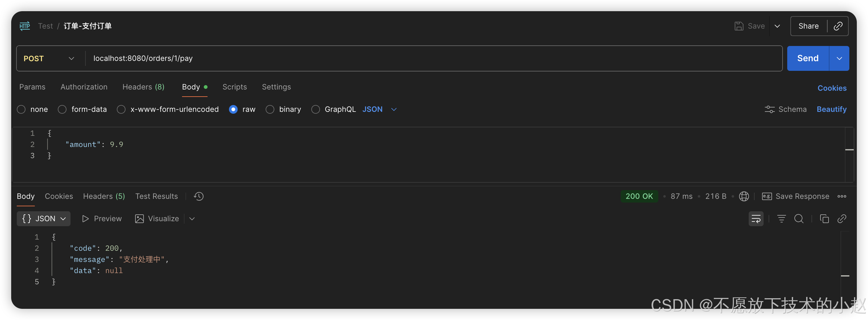The height and width of the screenshot is (320, 868).
Task: Click the response link icon
Action: point(842,219)
